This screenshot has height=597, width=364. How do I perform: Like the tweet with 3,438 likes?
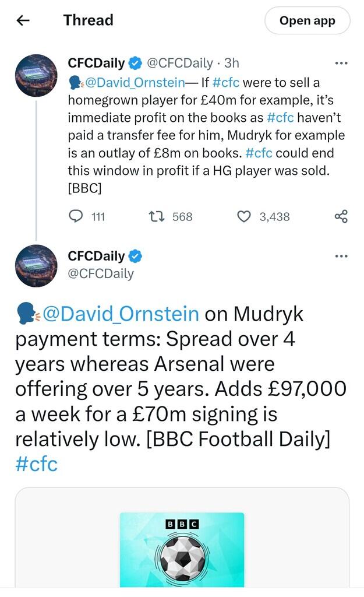pyautogui.click(x=244, y=217)
